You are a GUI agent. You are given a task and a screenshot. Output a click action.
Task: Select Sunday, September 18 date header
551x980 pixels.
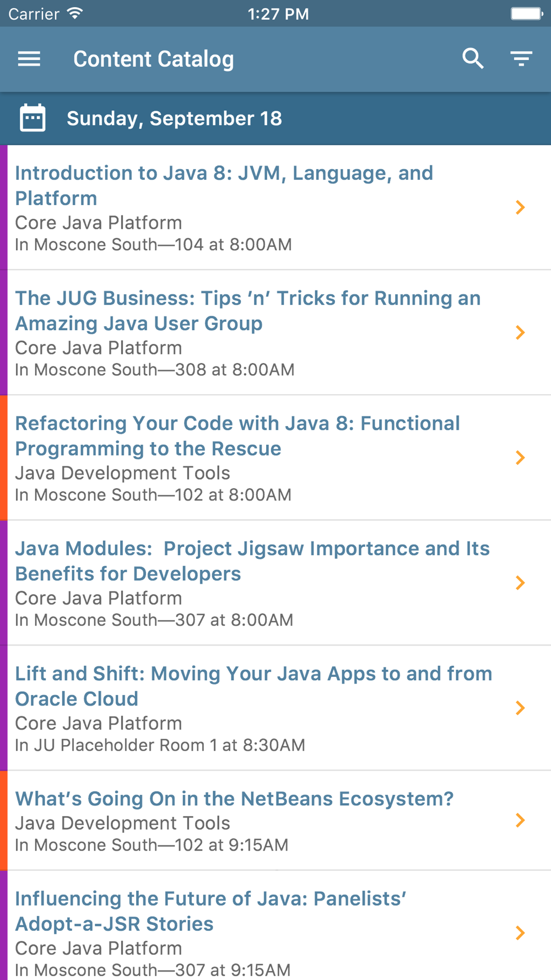tap(174, 119)
